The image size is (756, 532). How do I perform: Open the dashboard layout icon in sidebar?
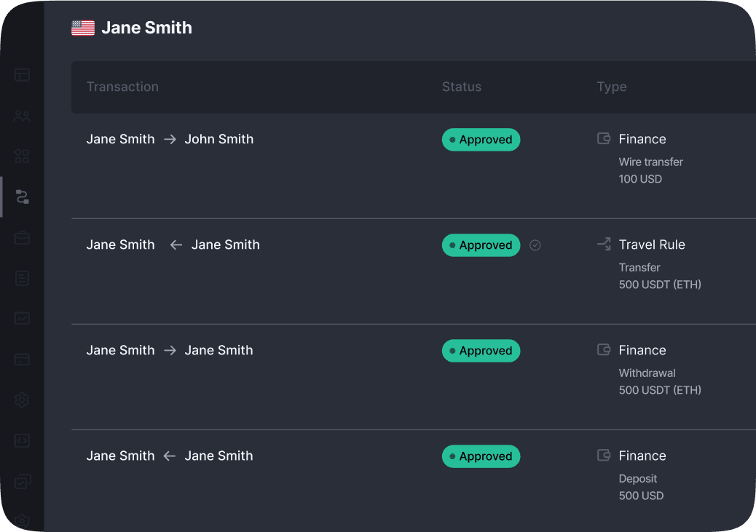[22, 75]
